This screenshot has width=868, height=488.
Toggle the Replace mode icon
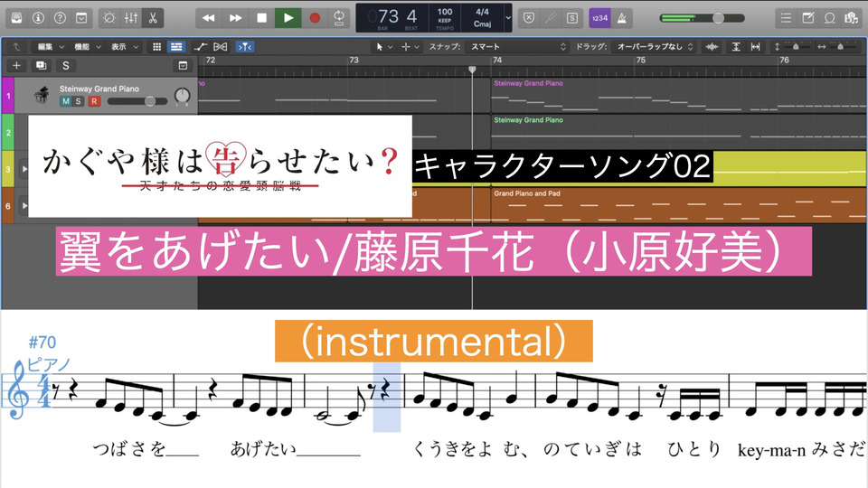click(x=529, y=18)
